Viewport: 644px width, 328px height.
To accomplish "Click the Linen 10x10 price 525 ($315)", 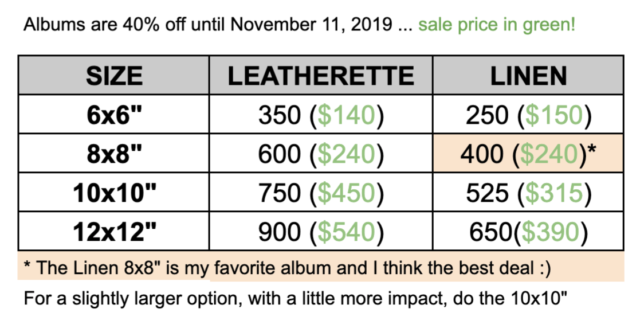I will 529,193.
